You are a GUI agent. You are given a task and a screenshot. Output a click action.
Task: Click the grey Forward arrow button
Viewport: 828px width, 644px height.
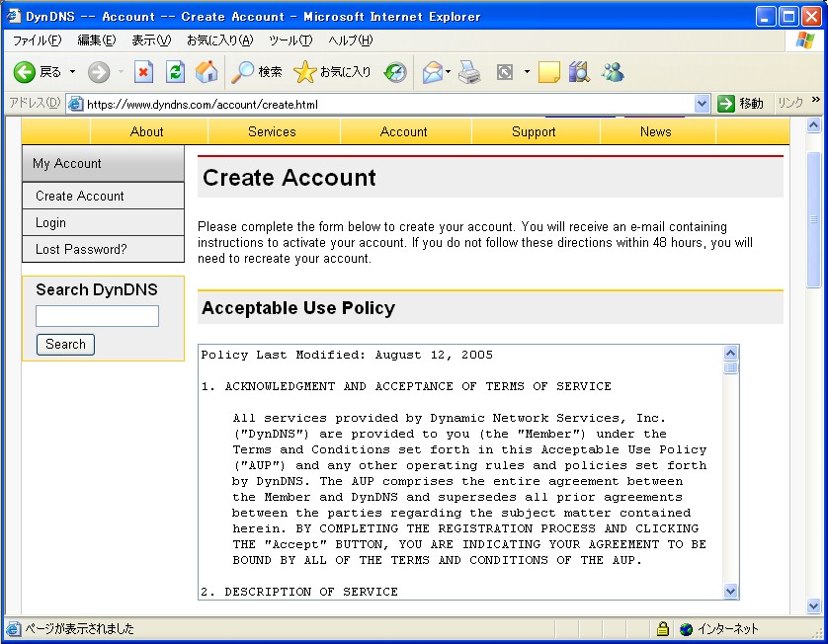coord(99,72)
